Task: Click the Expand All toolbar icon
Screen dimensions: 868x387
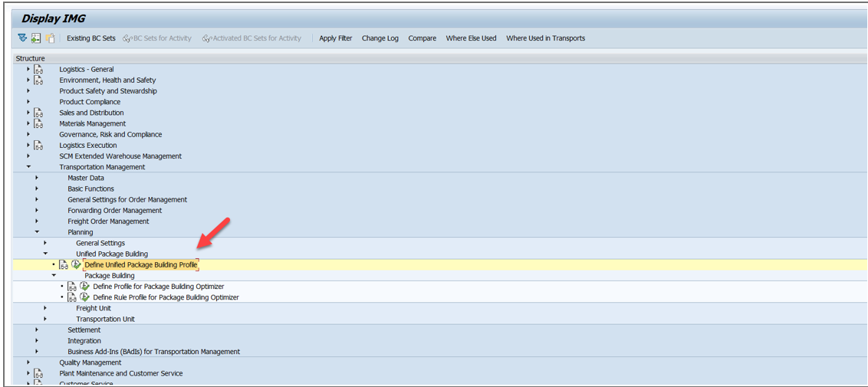Action: pyautogui.click(x=22, y=38)
